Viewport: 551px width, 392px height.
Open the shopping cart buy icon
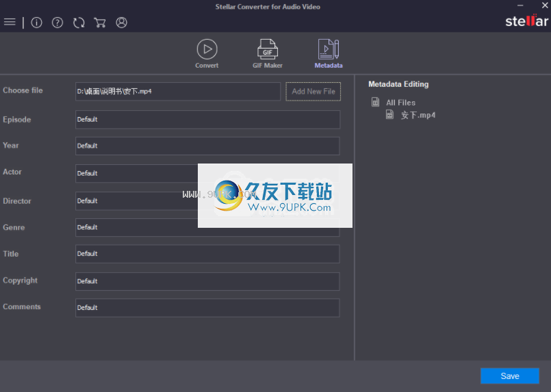coord(100,23)
